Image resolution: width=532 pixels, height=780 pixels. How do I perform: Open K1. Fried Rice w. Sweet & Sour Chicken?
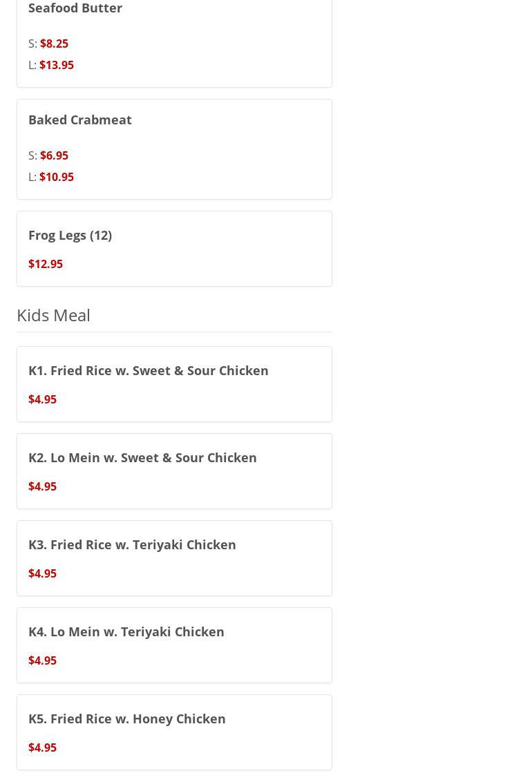pos(149,370)
